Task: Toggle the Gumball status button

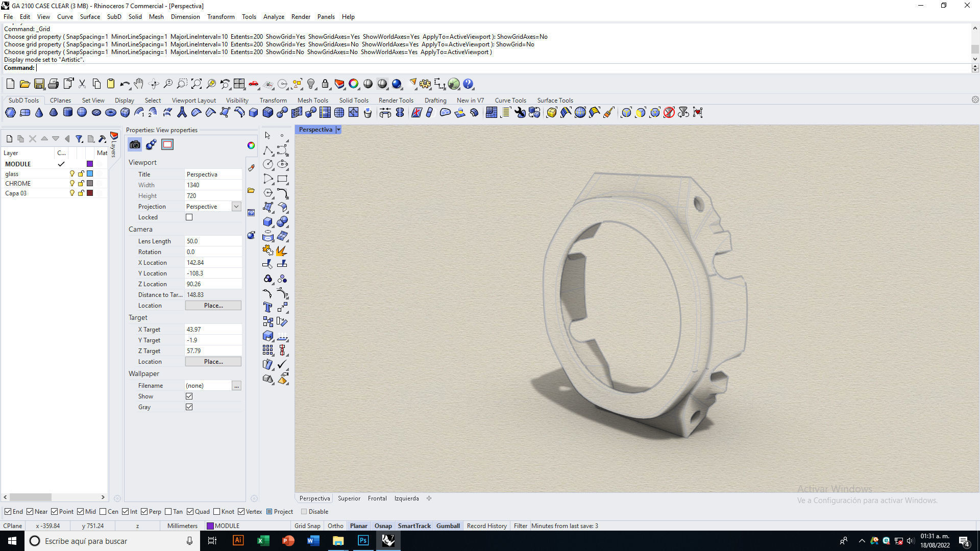Action: (448, 526)
